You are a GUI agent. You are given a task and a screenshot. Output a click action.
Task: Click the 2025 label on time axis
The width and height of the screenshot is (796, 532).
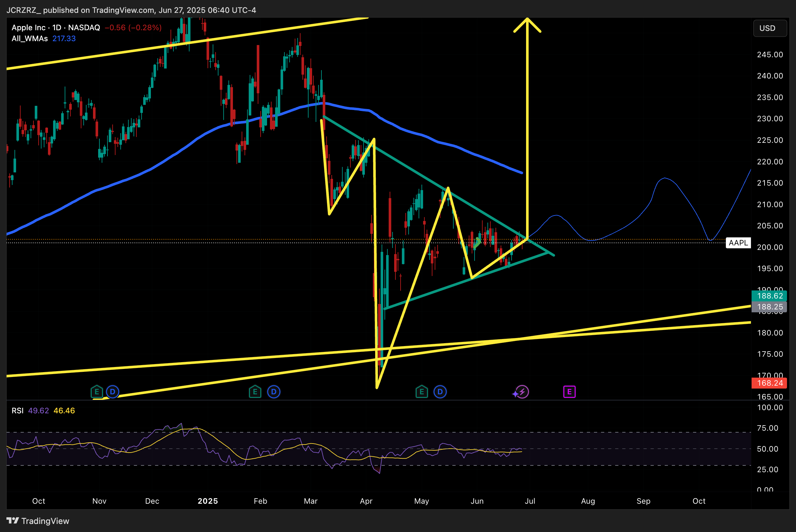(208, 501)
